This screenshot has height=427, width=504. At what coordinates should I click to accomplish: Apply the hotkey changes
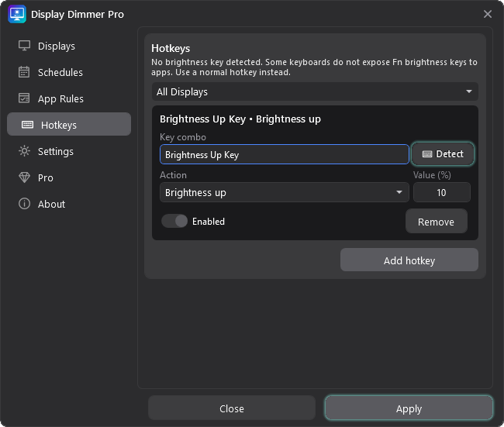pyautogui.click(x=409, y=408)
